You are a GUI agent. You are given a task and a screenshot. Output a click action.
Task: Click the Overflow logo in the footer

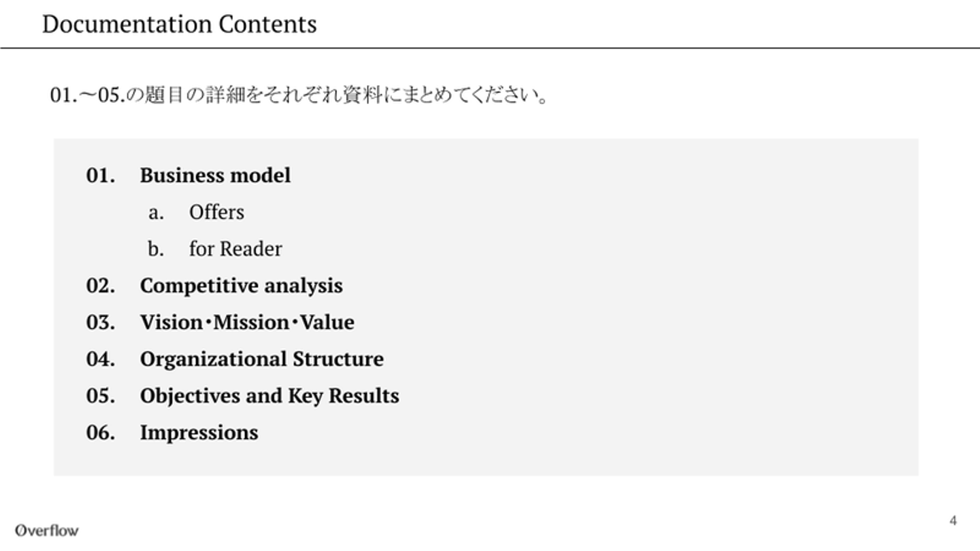[47, 531]
